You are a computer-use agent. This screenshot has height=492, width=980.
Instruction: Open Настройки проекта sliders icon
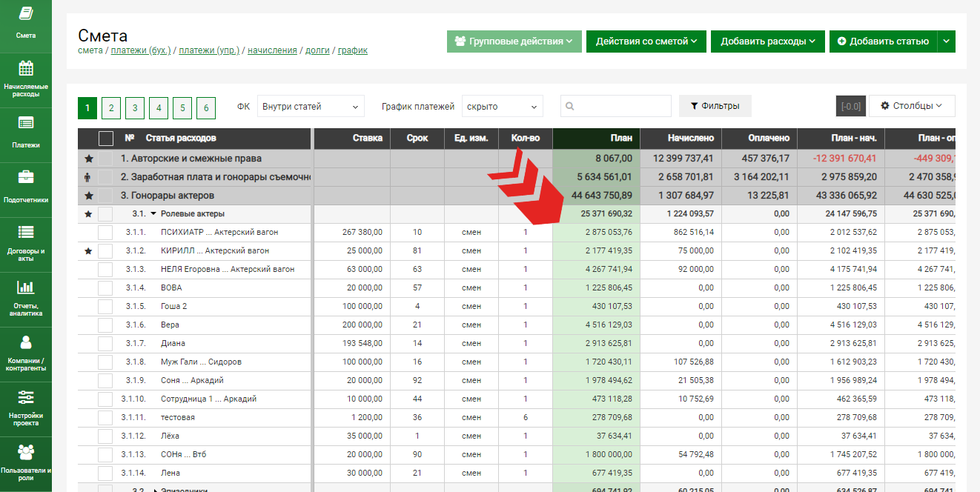coord(26,396)
